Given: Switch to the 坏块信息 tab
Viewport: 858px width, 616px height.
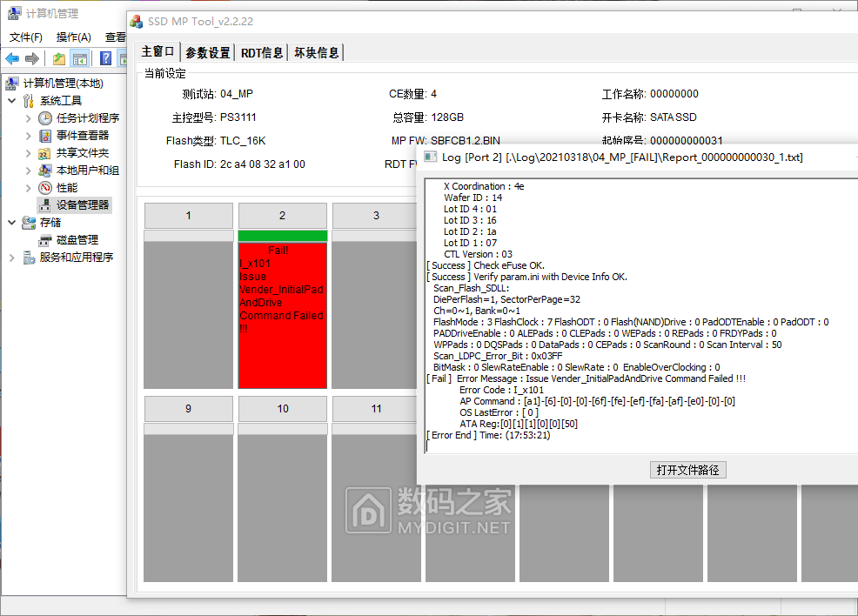Looking at the screenshot, I should point(316,52).
